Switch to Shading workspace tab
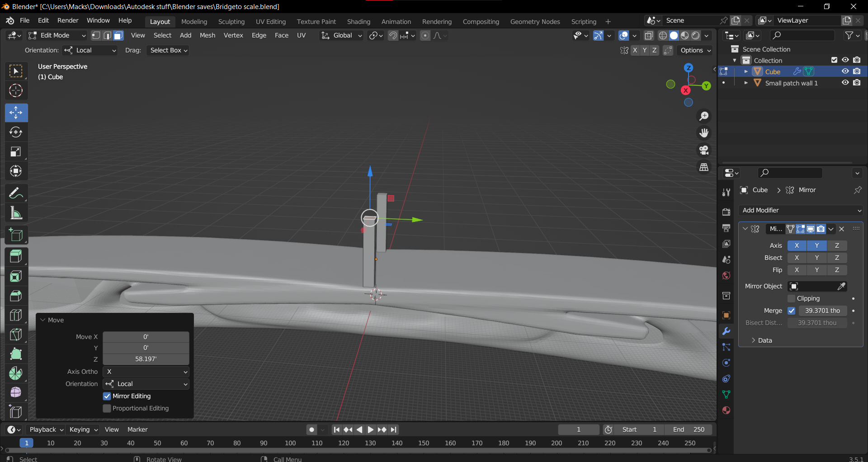 pos(359,22)
